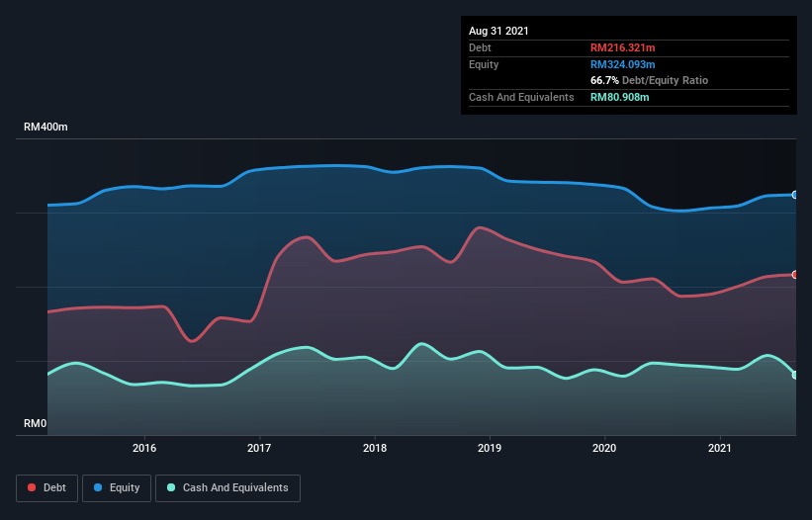Screen dimensions: 812x520
Task: Toggle the Equity series legend button
Action: pyautogui.click(x=117, y=488)
